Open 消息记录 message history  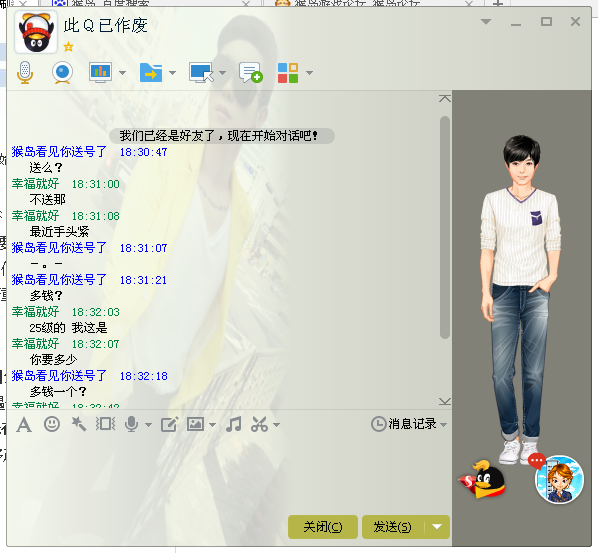point(403,424)
